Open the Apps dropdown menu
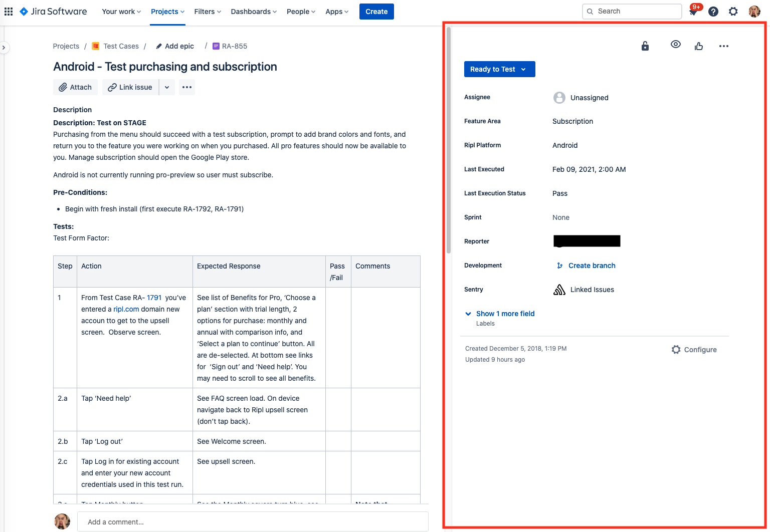Screen dimensions: 770x532 337,12
